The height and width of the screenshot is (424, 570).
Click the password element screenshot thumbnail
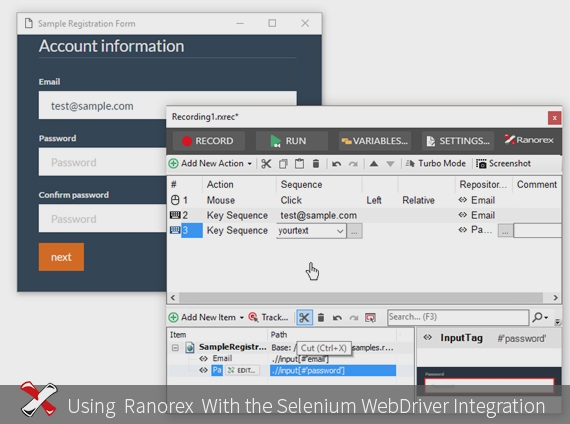[489, 382]
